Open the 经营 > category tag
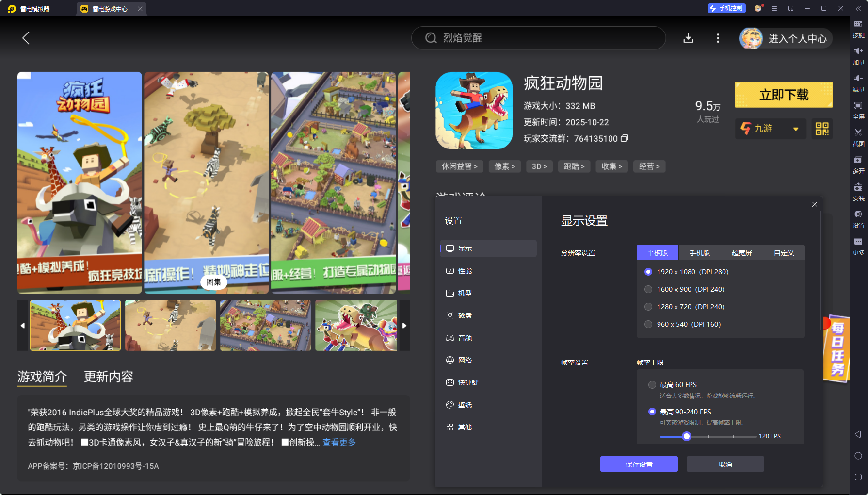 tap(649, 166)
